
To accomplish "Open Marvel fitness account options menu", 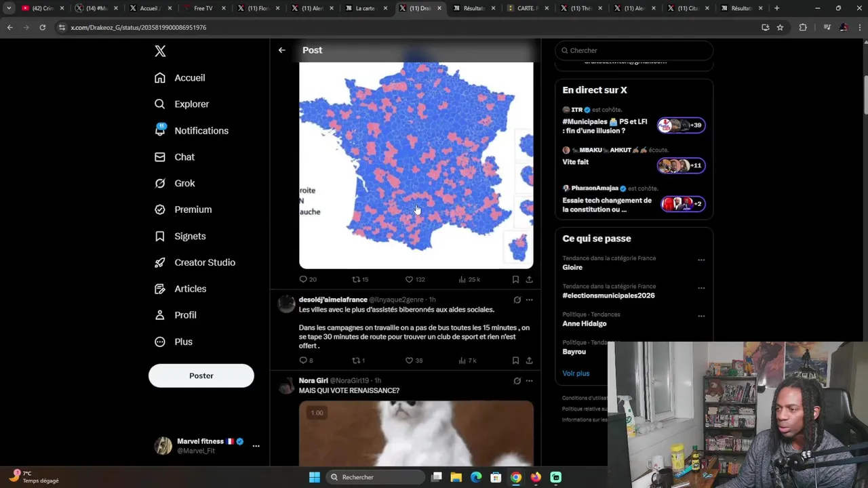I will (x=256, y=446).
